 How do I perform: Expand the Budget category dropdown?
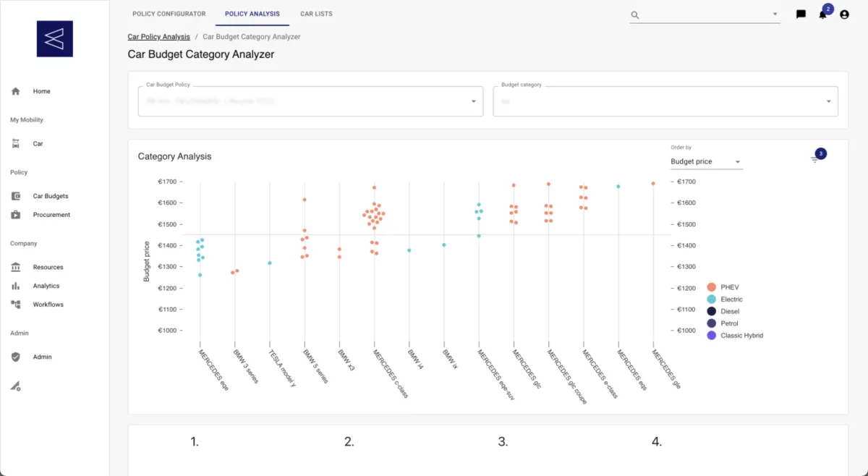tap(829, 101)
